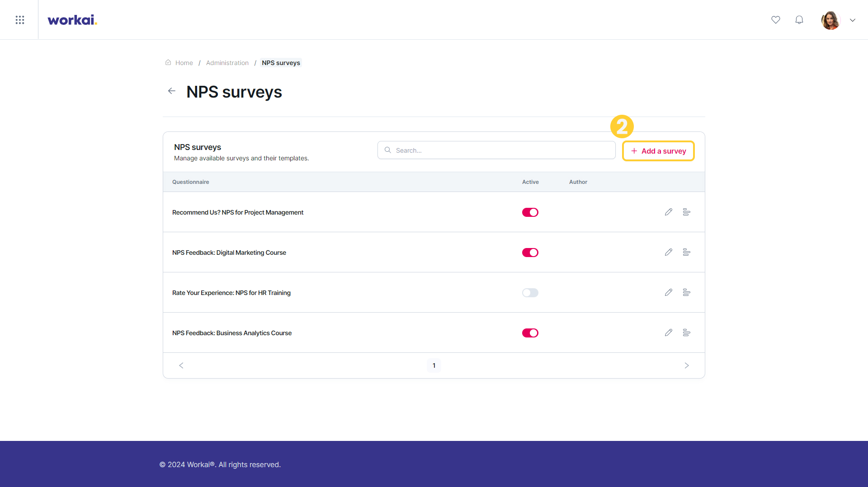Image resolution: width=868 pixels, height=487 pixels.
Task: Open the notifications bell
Action: pos(799,20)
